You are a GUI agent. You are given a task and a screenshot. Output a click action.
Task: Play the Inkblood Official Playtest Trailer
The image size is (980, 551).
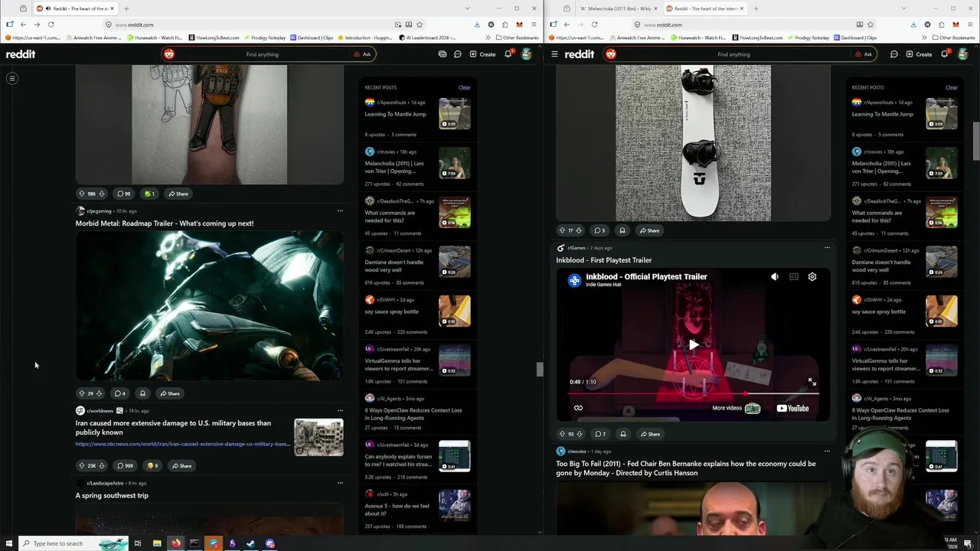pos(693,344)
